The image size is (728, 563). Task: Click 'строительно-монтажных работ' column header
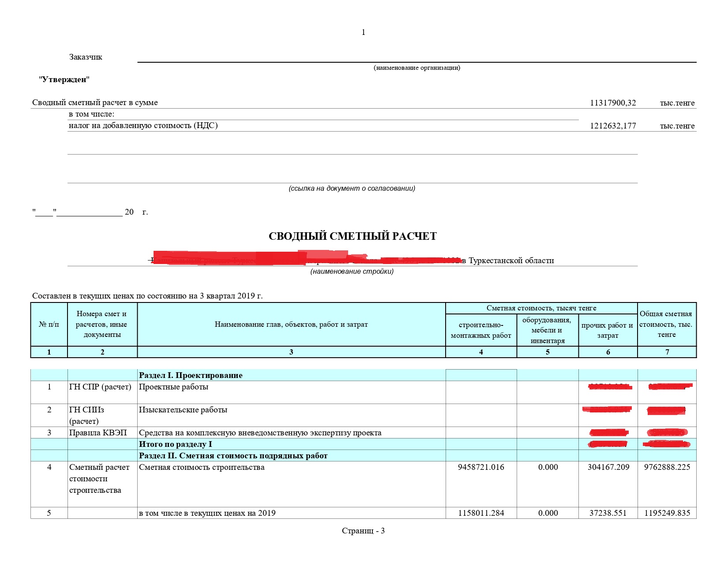point(481,330)
